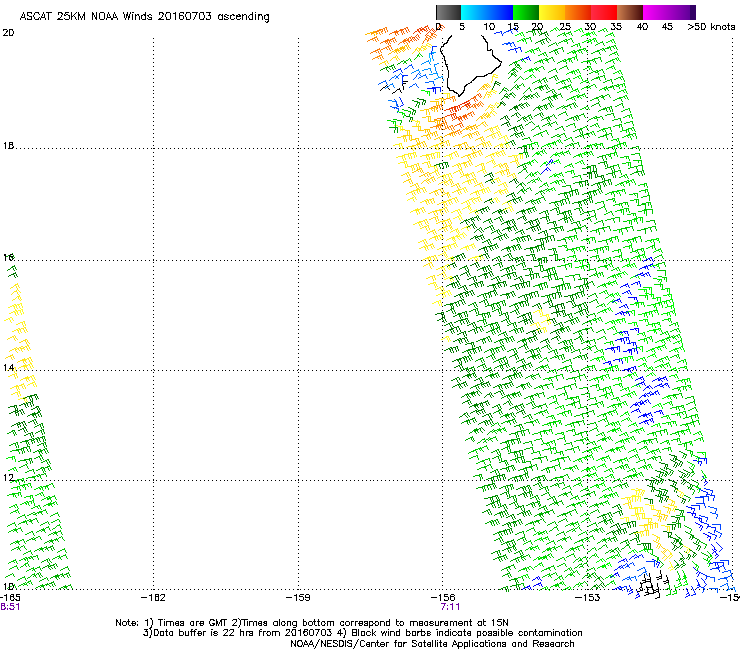The image size is (740, 650).
Task: Click the latitude label '20'
Action: pyautogui.click(x=8, y=33)
